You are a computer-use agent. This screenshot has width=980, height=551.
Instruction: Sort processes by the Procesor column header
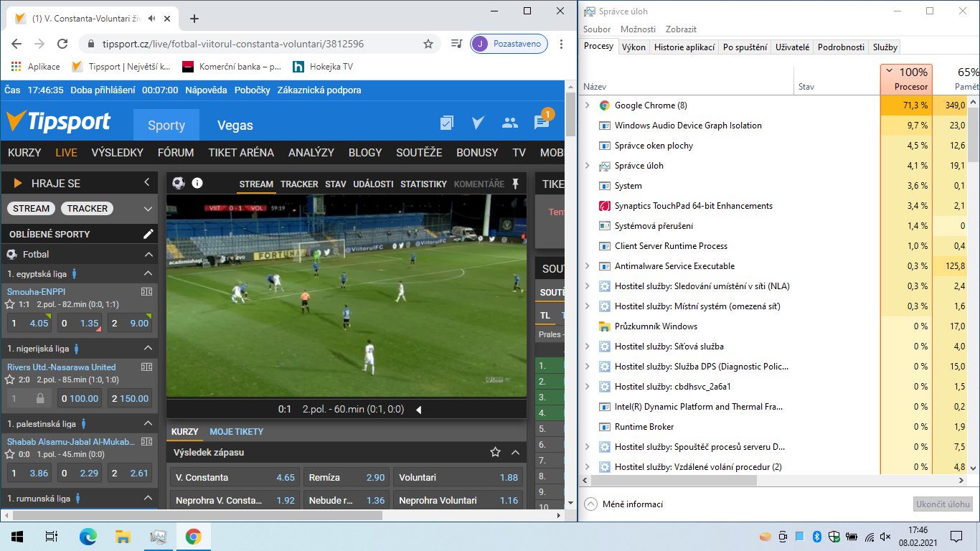pos(905,79)
